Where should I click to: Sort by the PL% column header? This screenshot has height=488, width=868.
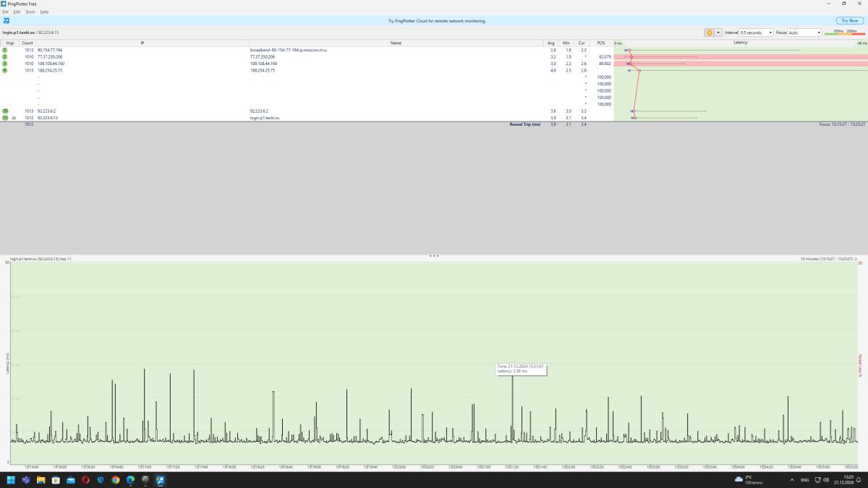pos(600,43)
